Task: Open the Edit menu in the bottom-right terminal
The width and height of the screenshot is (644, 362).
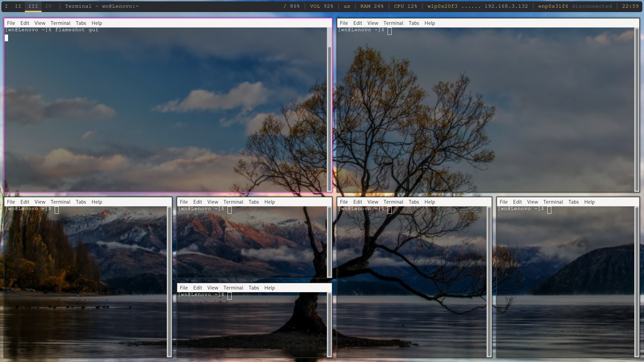Action: pyautogui.click(x=517, y=202)
